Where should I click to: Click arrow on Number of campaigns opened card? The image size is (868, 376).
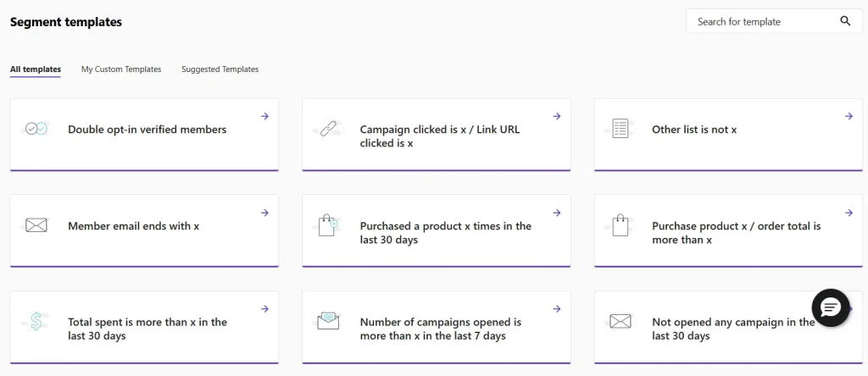[x=557, y=308]
